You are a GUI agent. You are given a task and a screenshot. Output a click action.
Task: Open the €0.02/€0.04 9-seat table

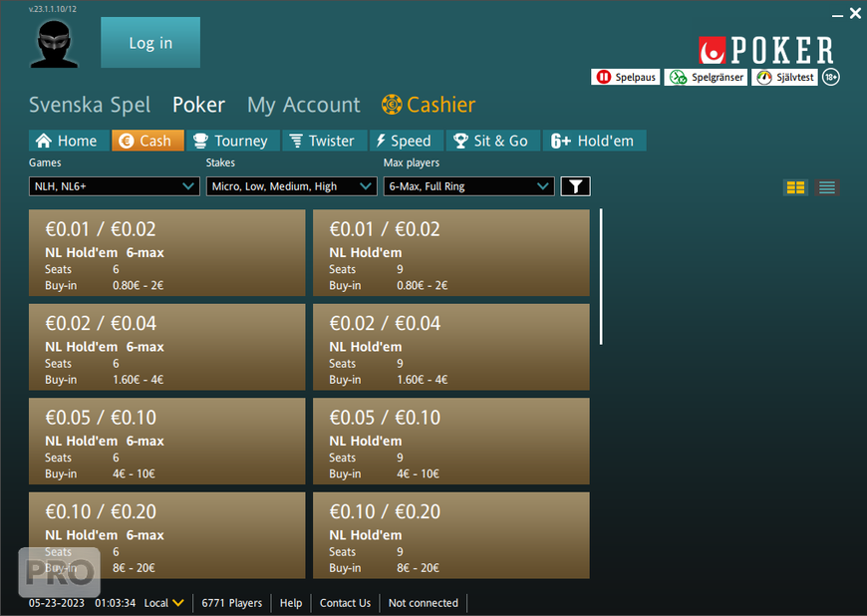(451, 347)
